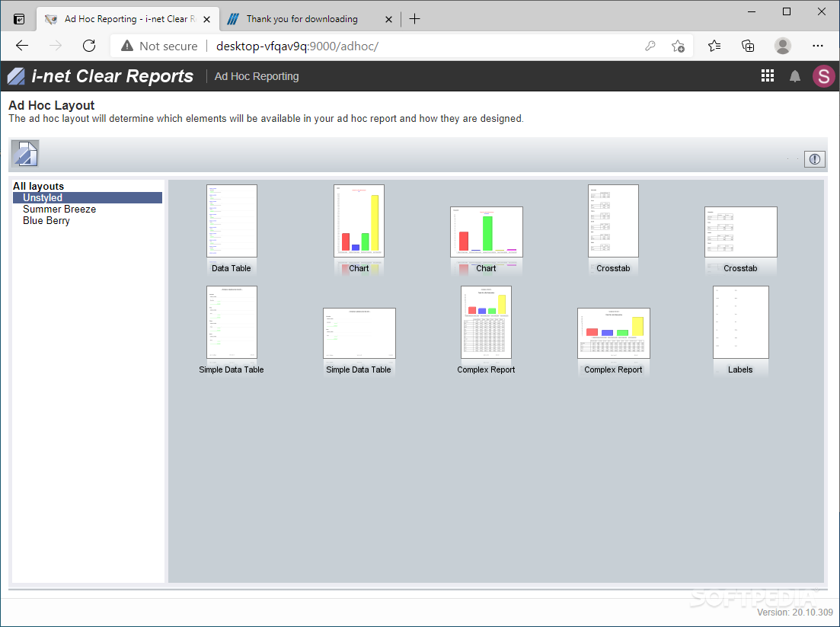
Task: Open the info exclamation icon
Action: point(814,159)
